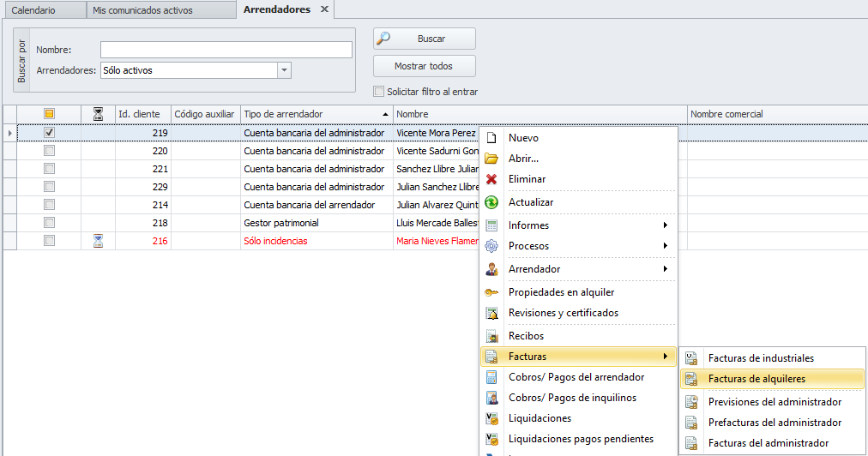Check the checkbox for client 216
Viewport: 868px width, 456px height.
tap(49, 241)
